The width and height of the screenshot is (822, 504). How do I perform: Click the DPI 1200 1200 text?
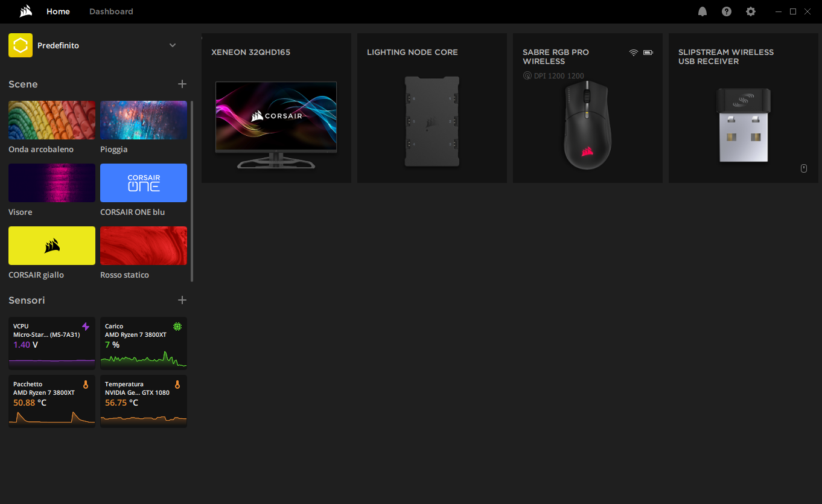(x=559, y=76)
